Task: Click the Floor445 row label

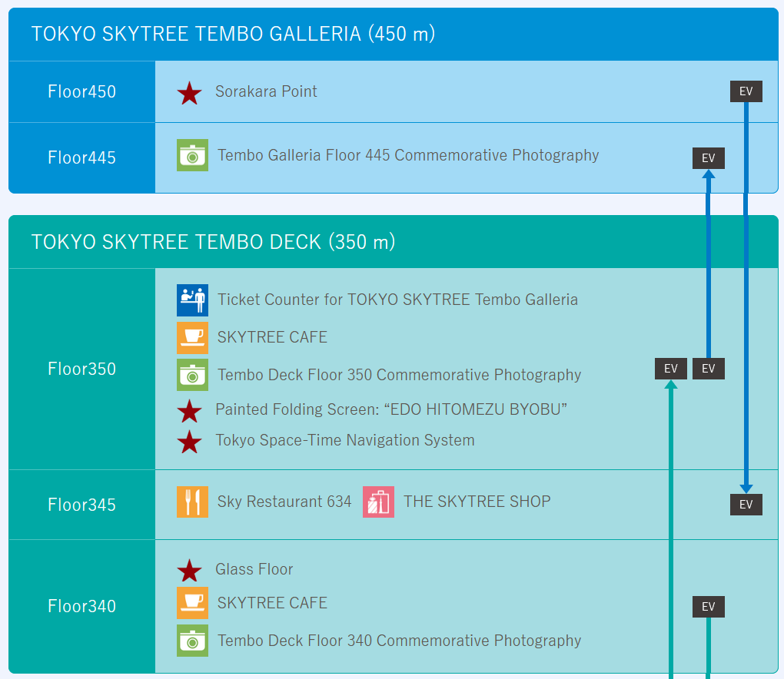Action: 82,158
